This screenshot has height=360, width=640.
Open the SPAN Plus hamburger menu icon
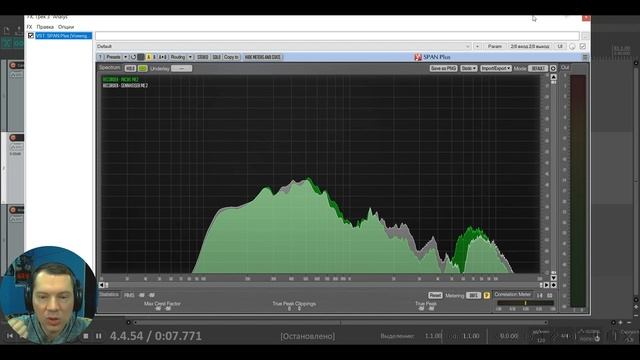tap(585, 57)
